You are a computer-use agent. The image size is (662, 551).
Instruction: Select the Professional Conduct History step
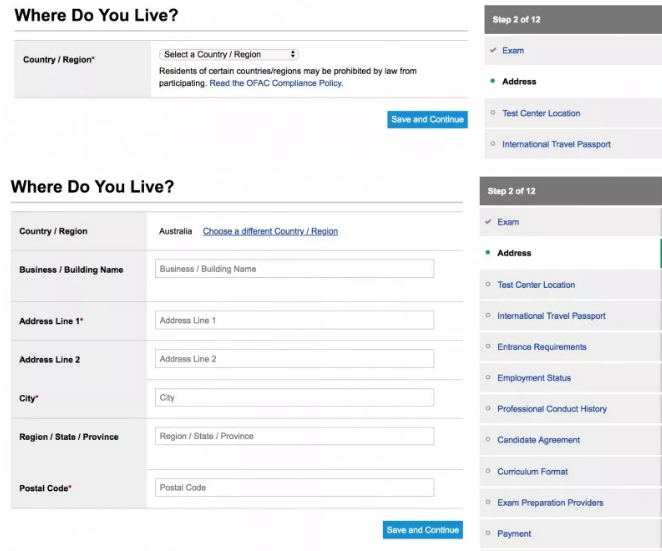click(x=551, y=409)
